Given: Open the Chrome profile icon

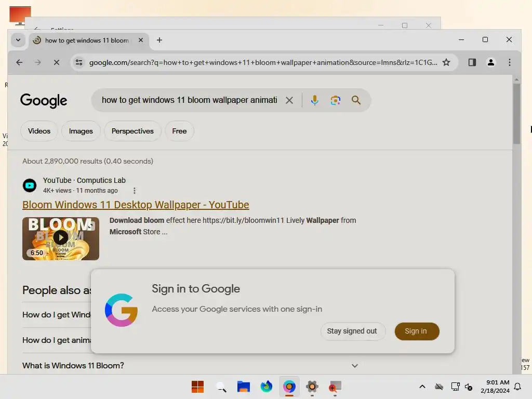Looking at the screenshot, I should tap(490, 62).
